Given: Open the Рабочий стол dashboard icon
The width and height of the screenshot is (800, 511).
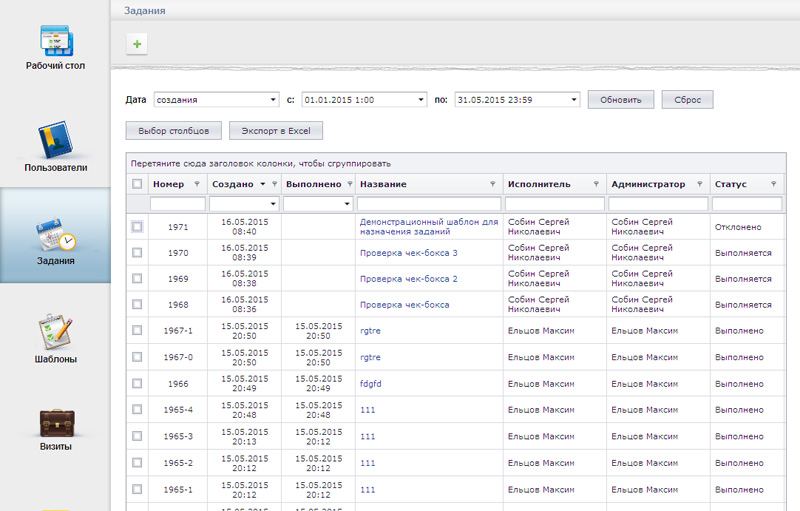Looking at the screenshot, I should click(x=56, y=40).
